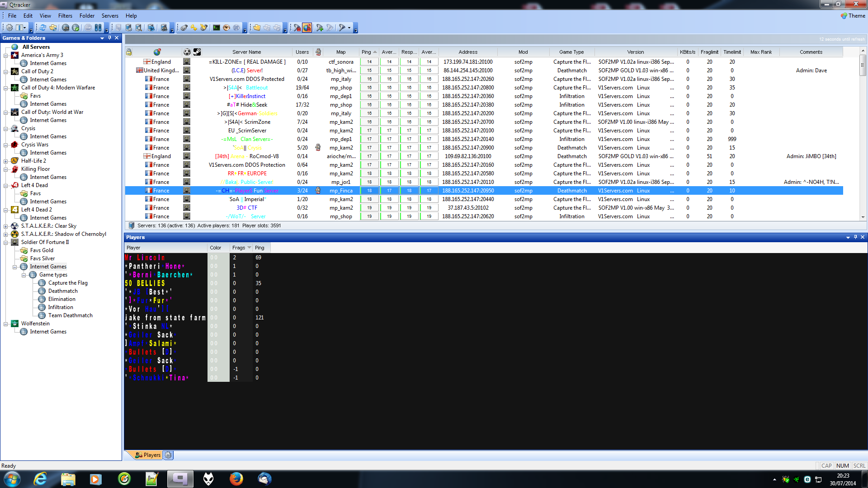Screen dimensions: 868x488
Task: Sort by the Server Name column header
Action: pos(247,52)
